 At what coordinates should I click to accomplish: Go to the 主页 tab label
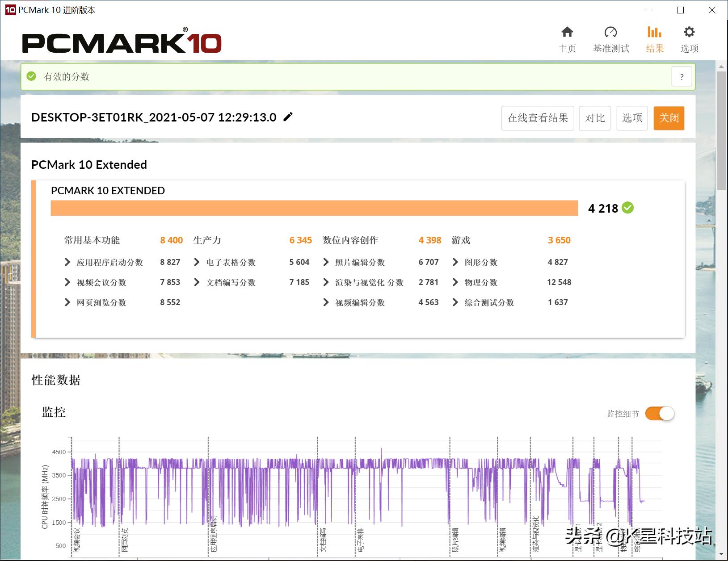tap(567, 49)
